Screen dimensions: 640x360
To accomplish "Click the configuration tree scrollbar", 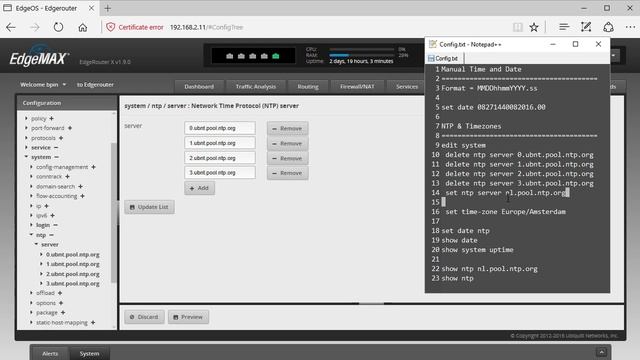I will click(x=114, y=212).
